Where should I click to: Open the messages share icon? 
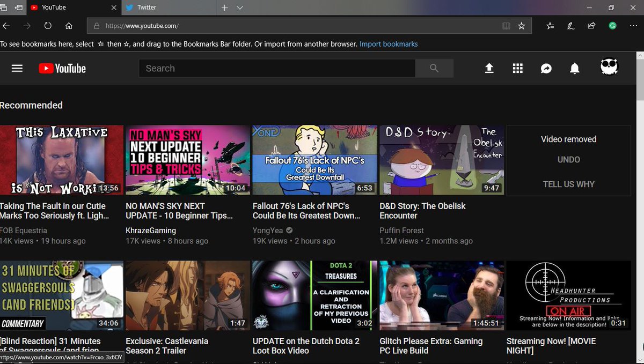pyautogui.click(x=546, y=68)
